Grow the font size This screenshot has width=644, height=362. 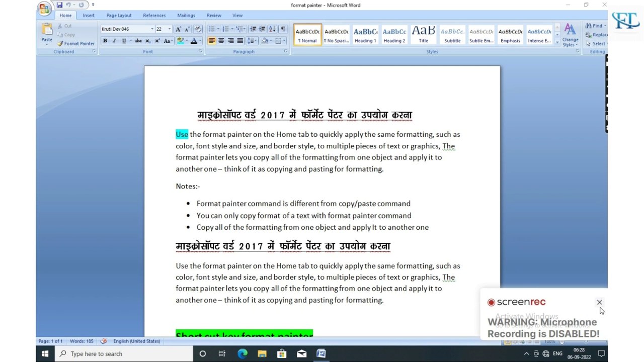pos(178,29)
